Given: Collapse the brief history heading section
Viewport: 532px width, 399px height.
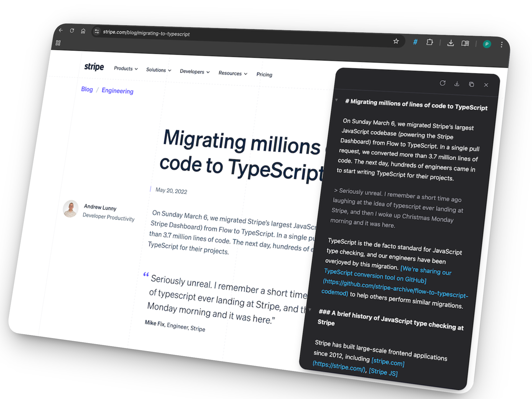Looking at the screenshot, I should click(310, 310).
